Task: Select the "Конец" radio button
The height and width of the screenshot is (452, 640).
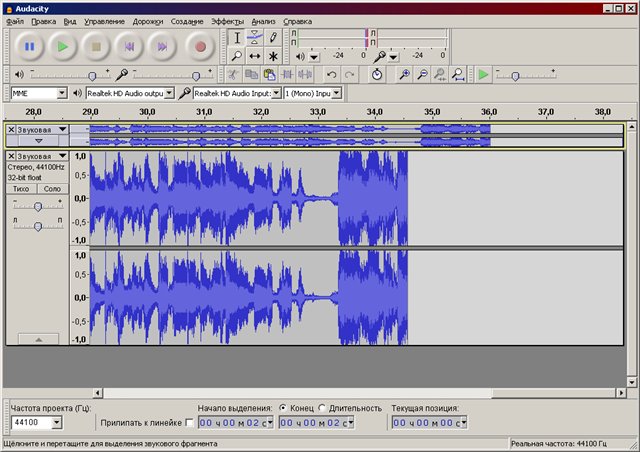Action: pyautogui.click(x=283, y=408)
